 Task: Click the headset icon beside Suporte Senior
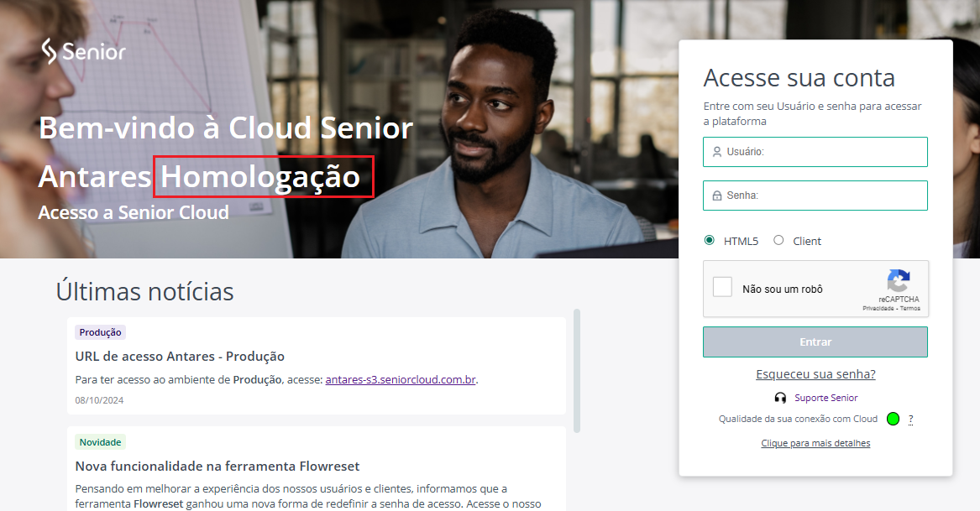(x=780, y=398)
